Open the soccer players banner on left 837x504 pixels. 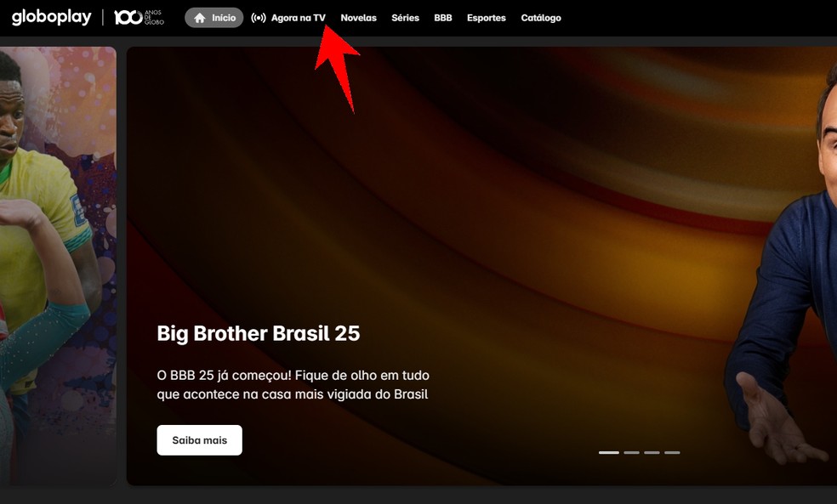(58, 266)
